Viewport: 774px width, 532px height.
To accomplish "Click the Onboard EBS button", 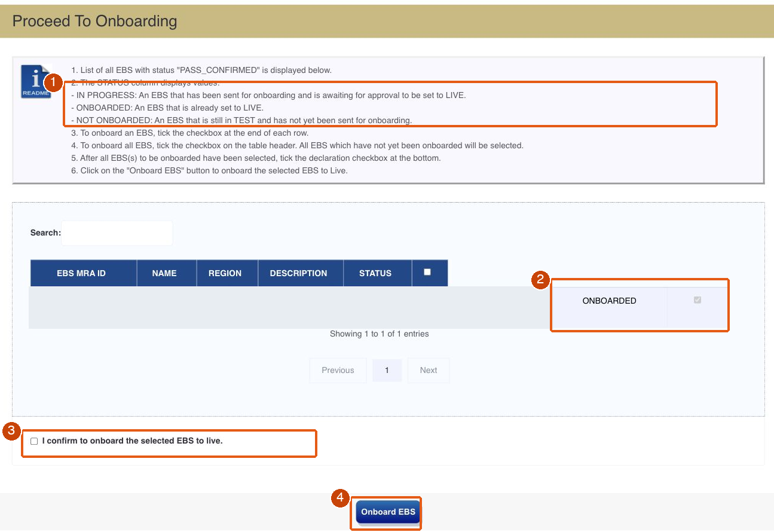I will 388,512.
